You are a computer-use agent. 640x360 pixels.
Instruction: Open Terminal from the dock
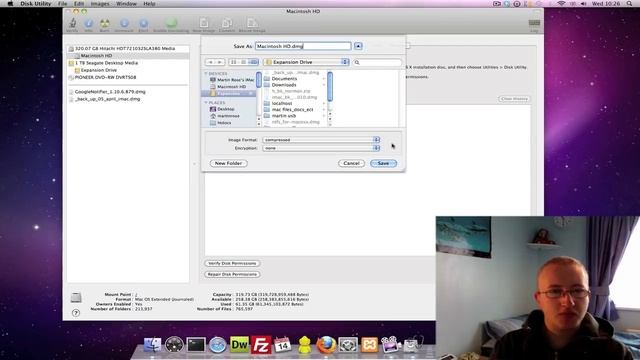click(196, 345)
